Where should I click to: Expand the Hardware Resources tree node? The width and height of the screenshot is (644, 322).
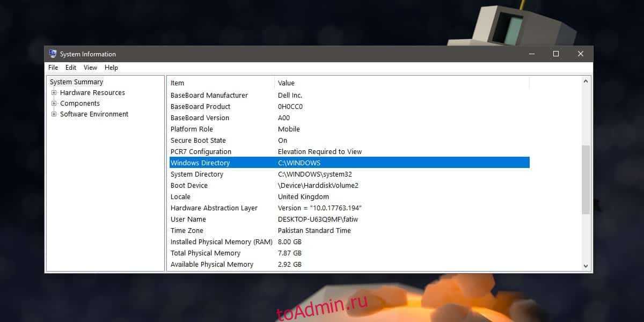pyautogui.click(x=54, y=93)
